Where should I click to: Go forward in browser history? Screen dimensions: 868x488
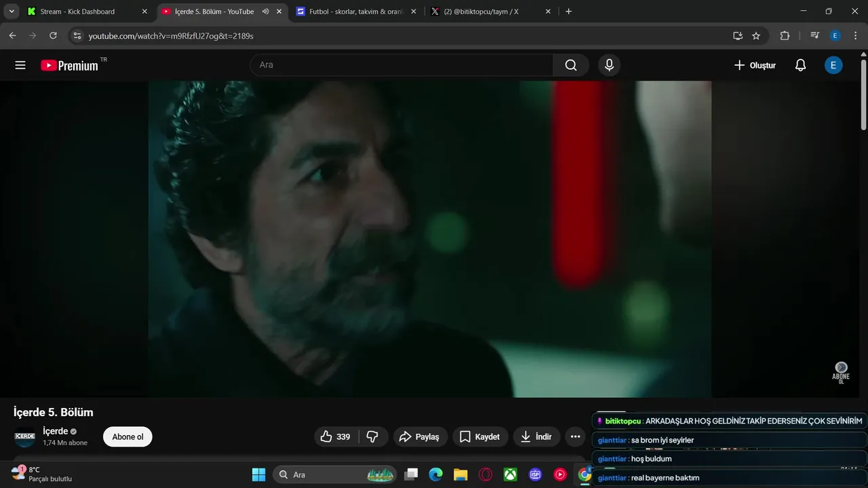coord(33,35)
